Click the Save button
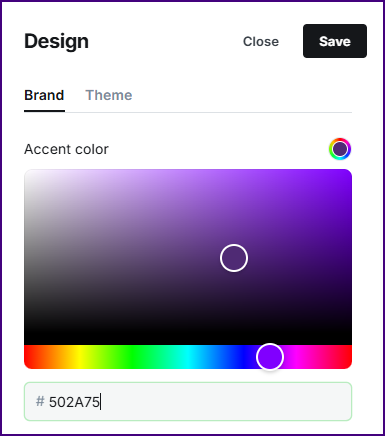The width and height of the screenshot is (385, 436). [335, 41]
